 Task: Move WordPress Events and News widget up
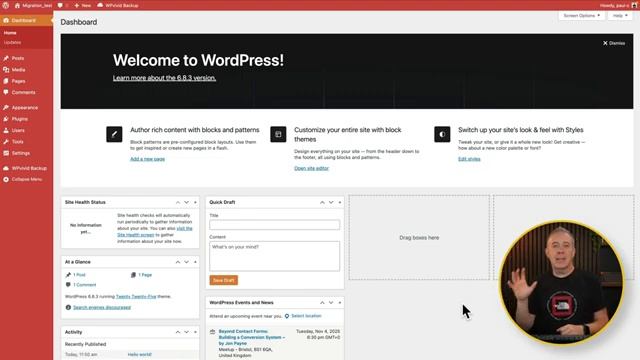click(322, 303)
